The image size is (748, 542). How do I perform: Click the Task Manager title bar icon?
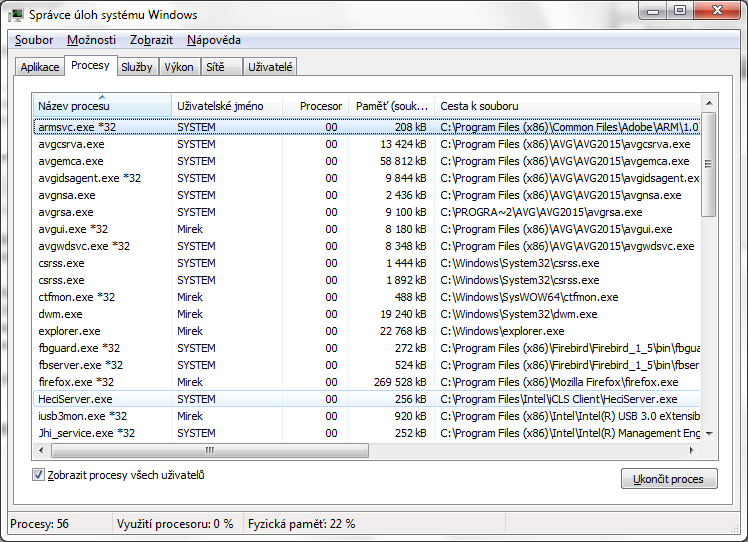coord(16,15)
